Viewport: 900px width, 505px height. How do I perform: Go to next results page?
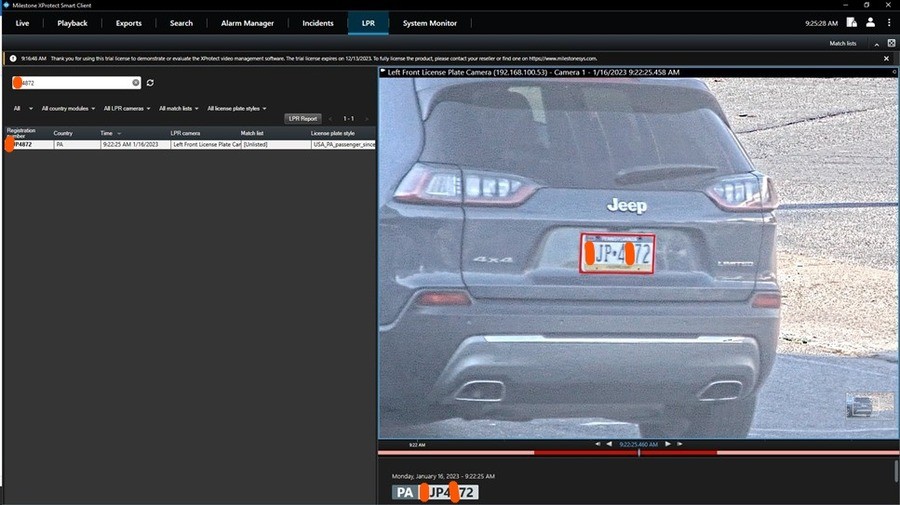pos(366,119)
